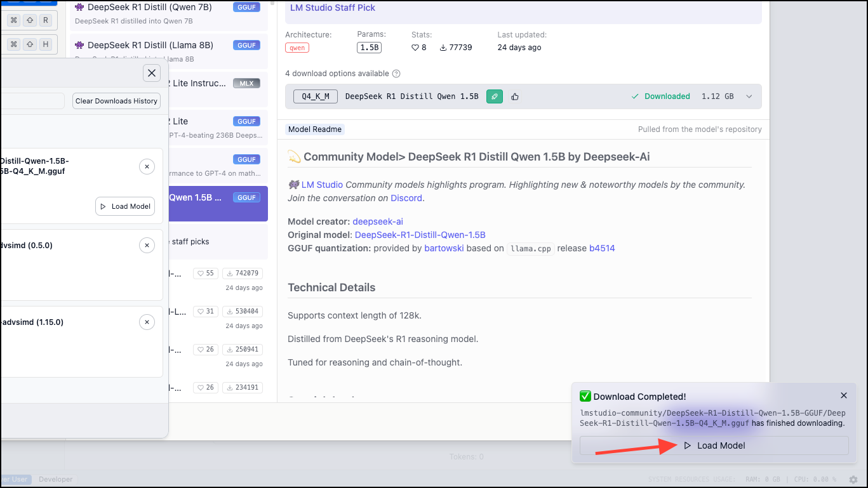This screenshot has width=868, height=488.
Task: Remove the advsimd (0.5.0) download entry
Action: point(147,246)
